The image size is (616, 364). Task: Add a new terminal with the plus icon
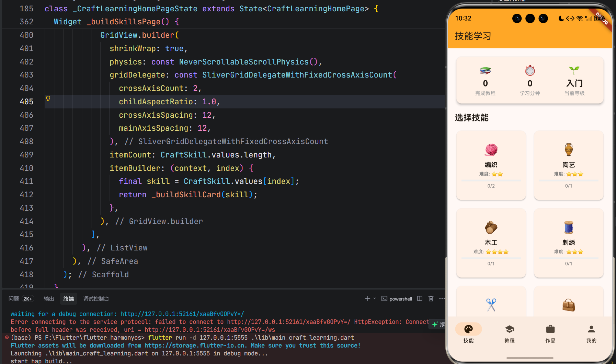coord(367,298)
